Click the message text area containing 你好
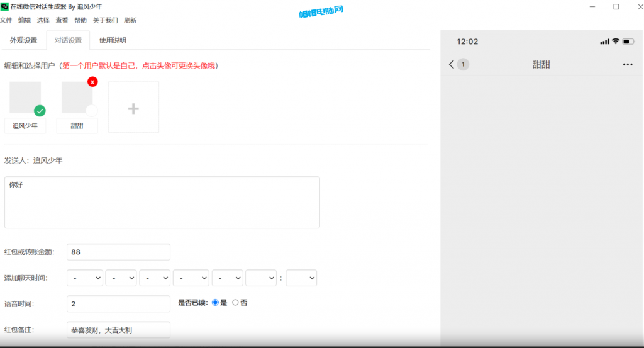Viewport: 644px width, 348px height. click(x=162, y=203)
